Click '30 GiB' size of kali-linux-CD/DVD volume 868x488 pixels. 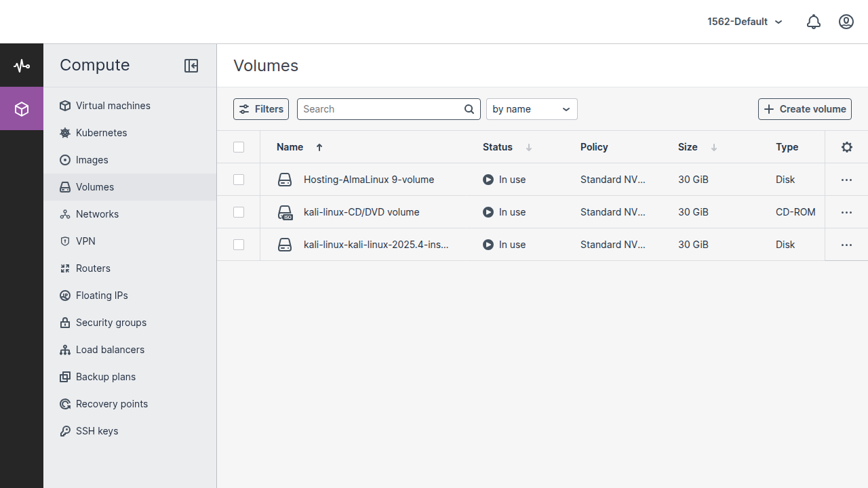(693, 212)
